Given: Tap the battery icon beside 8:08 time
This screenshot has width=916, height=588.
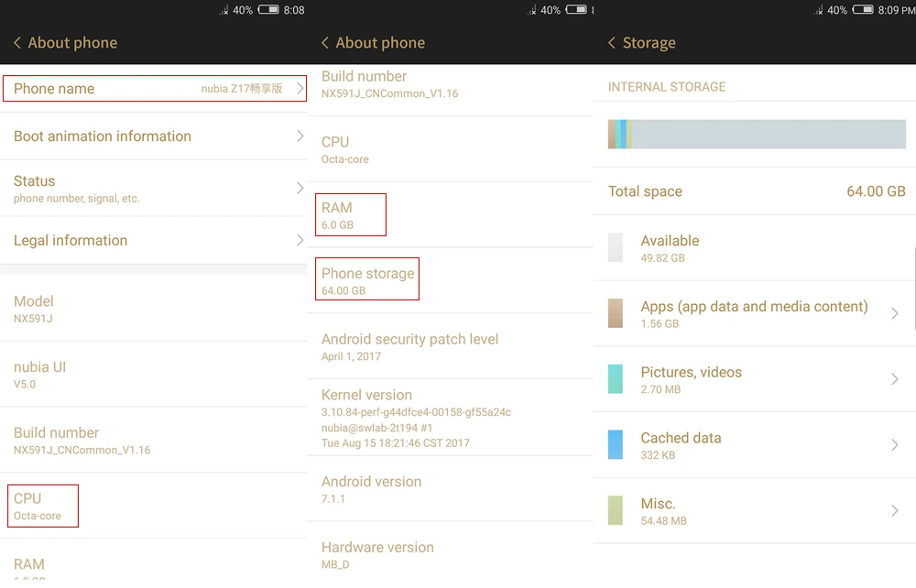Looking at the screenshot, I should pos(268,9).
